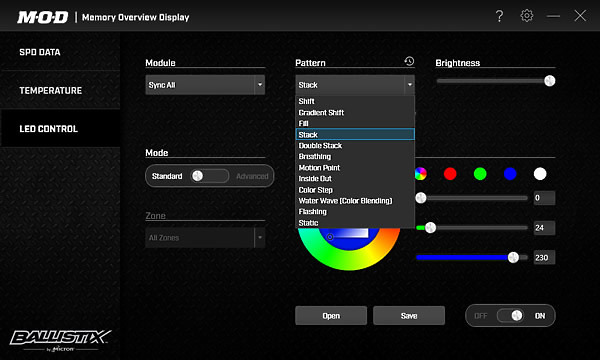The image size is (600, 360).
Task: Choose Gradient Shift pattern
Action: pyautogui.click(x=355, y=112)
